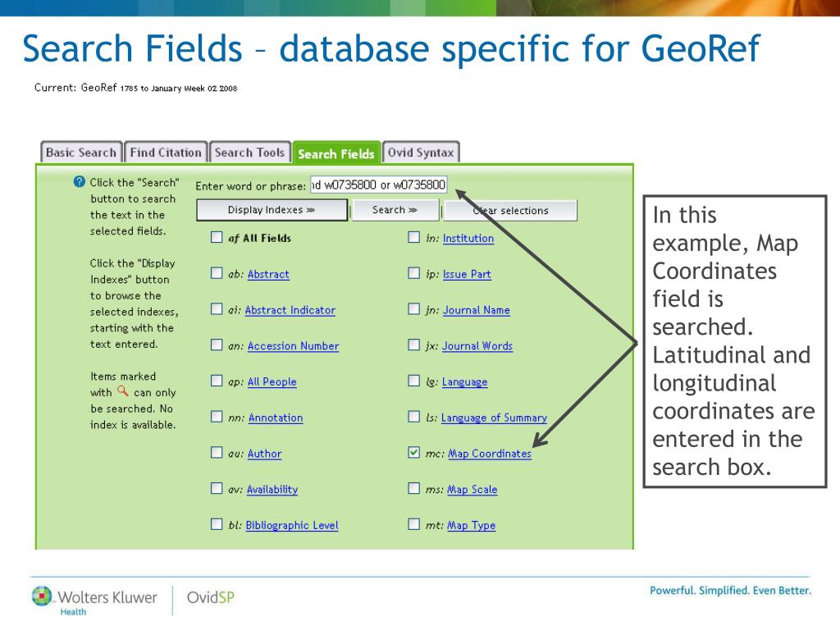The width and height of the screenshot is (840, 630).
Task: Click the Clear selections button
Action: tap(510, 211)
